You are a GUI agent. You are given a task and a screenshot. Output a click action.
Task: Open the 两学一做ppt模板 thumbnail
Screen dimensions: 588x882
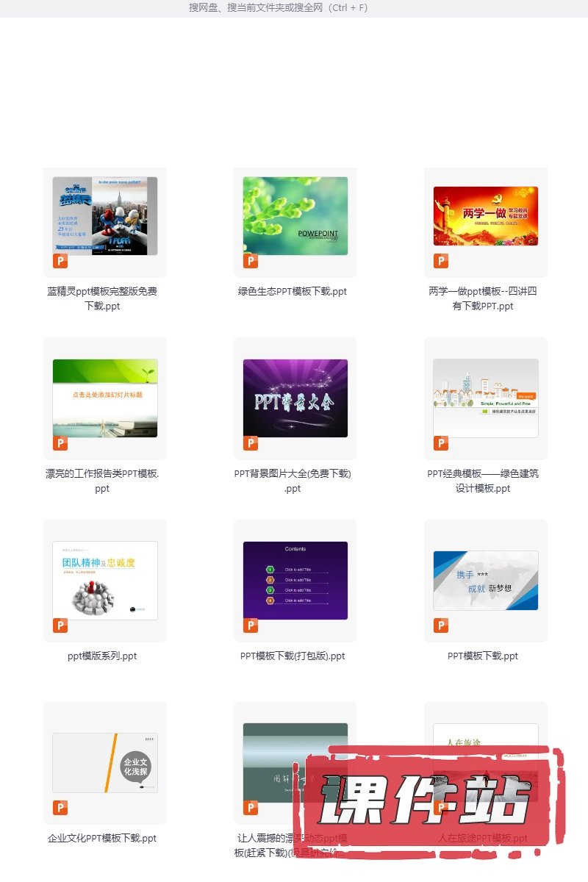(486, 216)
